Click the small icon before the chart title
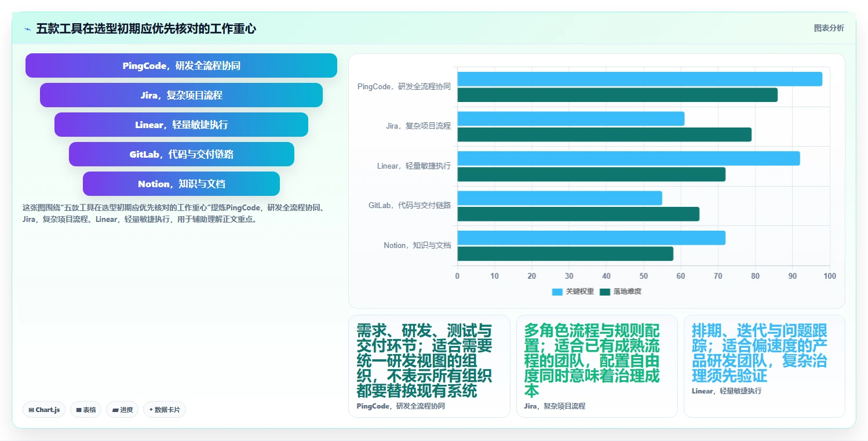The width and height of the screenshot is (868, 441). (27, 29)
